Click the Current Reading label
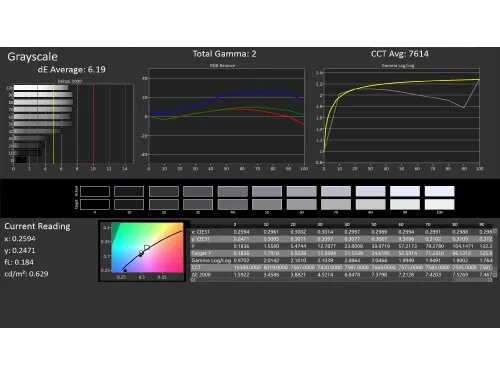Screen dimensions: 500x375 click(x=37, y=226)
